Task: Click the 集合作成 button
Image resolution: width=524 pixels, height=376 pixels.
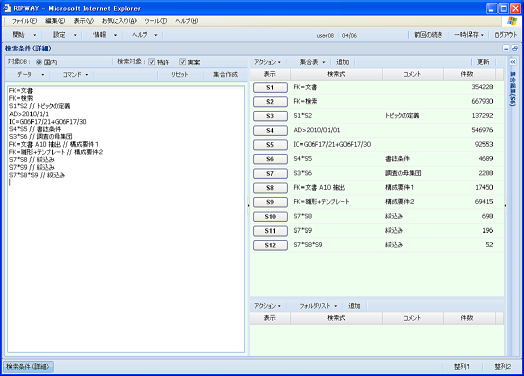Action: click(x=226, y=75)
